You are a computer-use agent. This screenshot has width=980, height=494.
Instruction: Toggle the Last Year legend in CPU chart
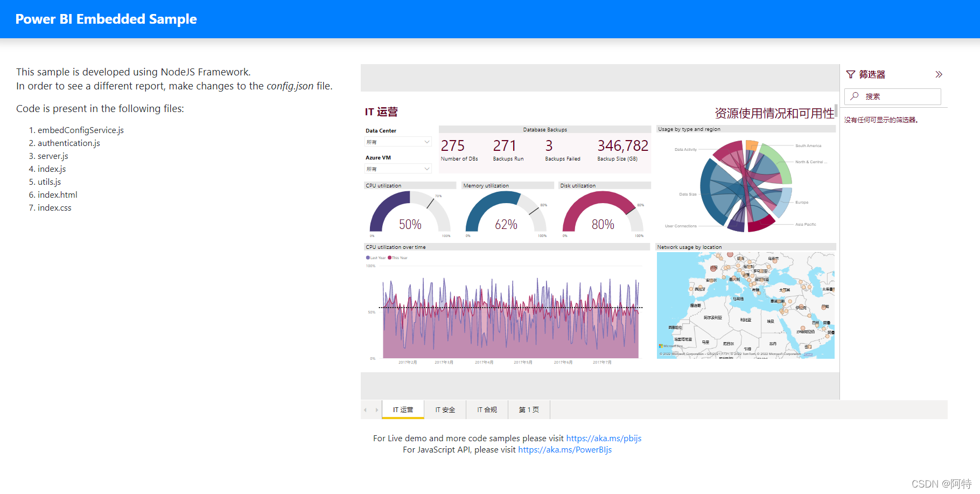[376, 258]
